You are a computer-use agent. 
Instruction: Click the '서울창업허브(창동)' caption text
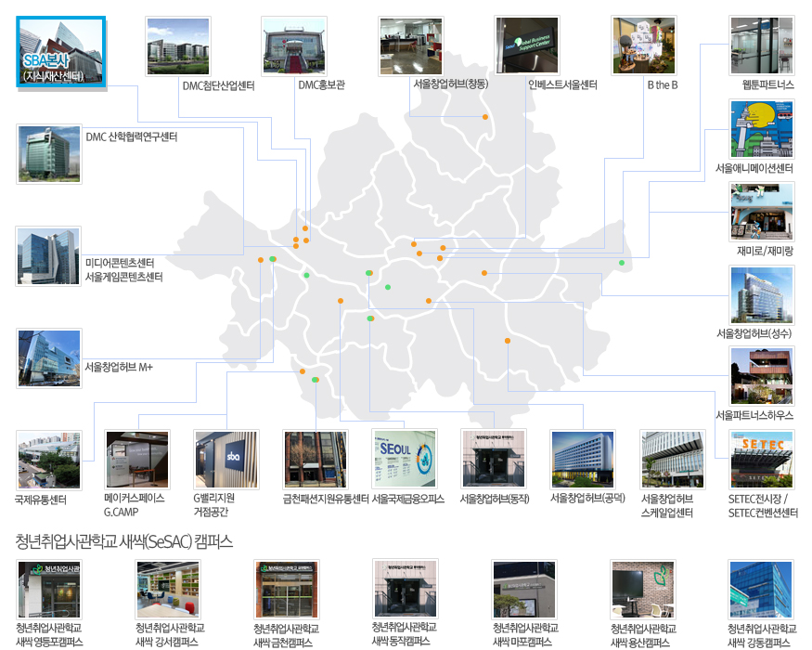tap(450, 84)
